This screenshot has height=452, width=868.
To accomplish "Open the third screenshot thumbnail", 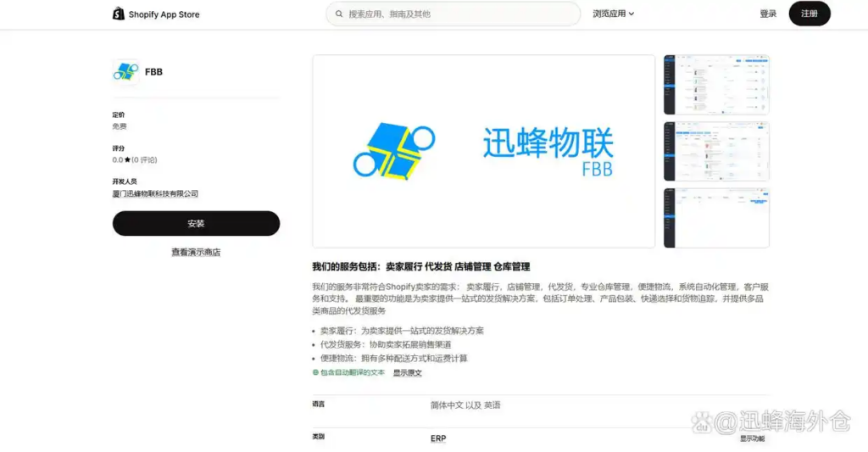I will (716, 218).
